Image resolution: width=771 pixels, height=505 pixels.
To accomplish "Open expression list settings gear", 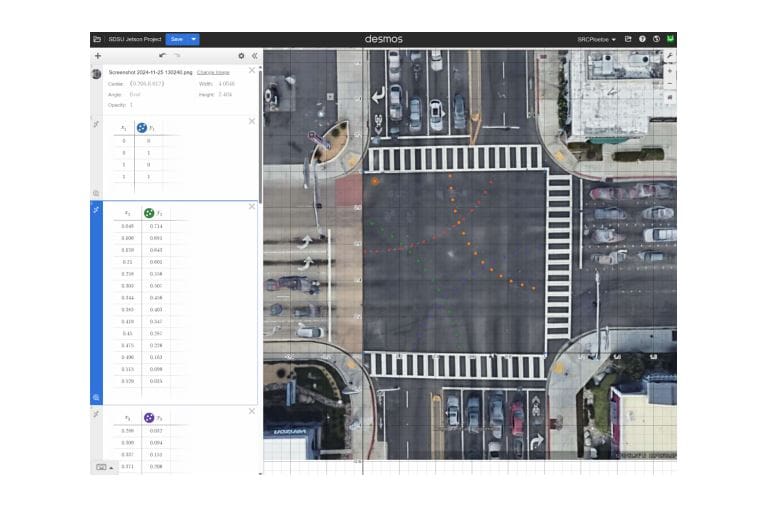I will click(x=241, y=56).
